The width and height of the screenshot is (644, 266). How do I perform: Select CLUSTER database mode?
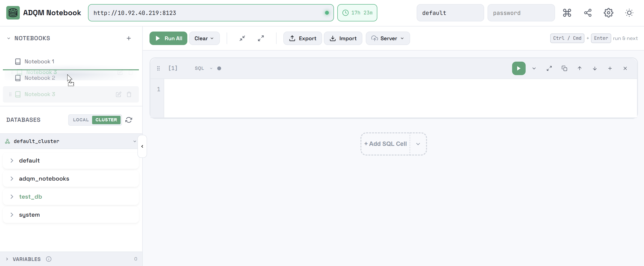(x=106, y=120)
